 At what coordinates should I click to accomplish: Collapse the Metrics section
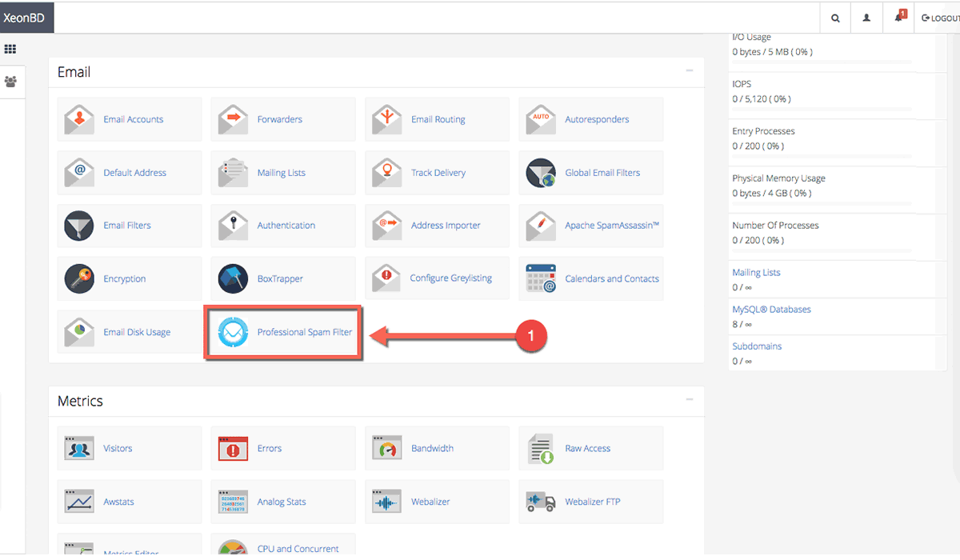(x=689, y=399)
